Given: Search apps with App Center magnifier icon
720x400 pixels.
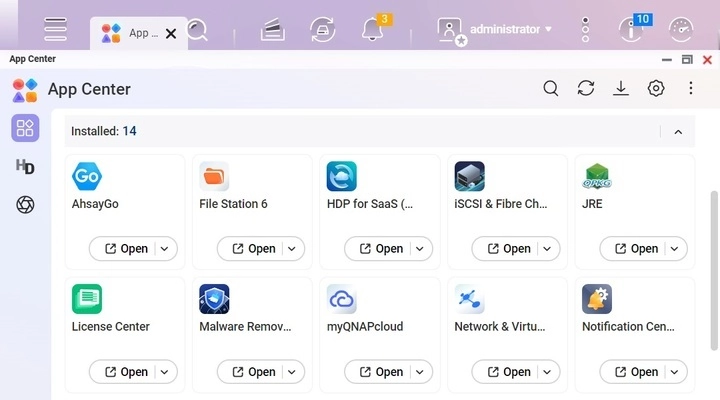Looking at the screenshot, I should pyautogui.click(x=551, y=88).
